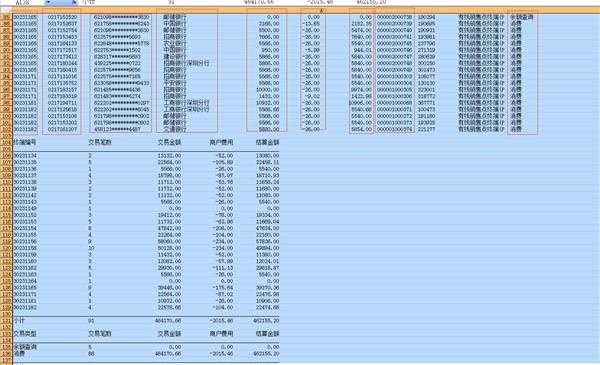Select the count 91 in the 小计 row

(x=91, y=321)
